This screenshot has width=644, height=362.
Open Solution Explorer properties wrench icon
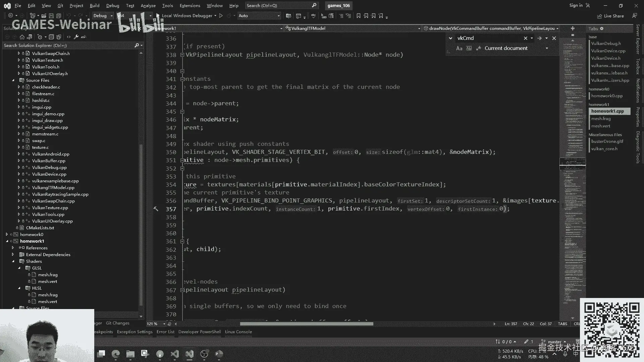click(76, 37)
